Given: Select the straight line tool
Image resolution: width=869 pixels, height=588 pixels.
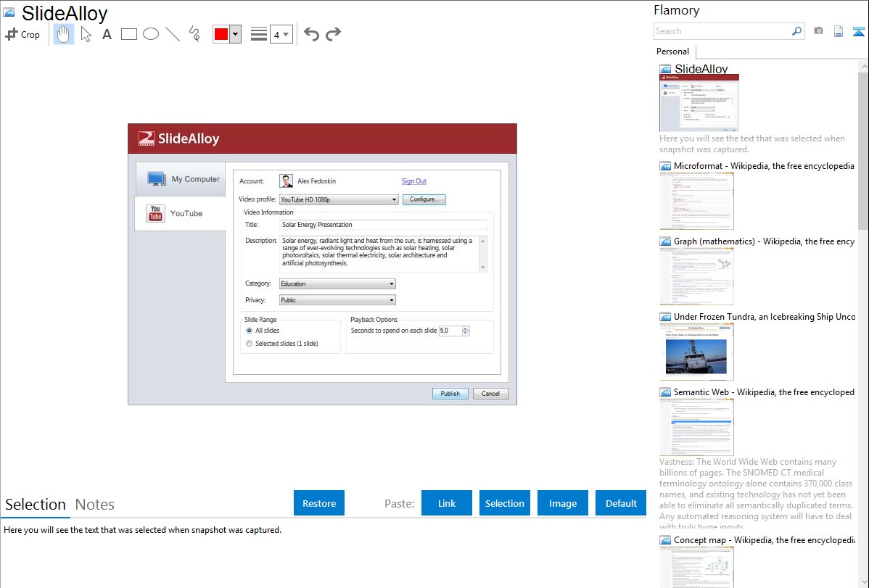Looking at the screenshot, I should [x=173, y=34].
